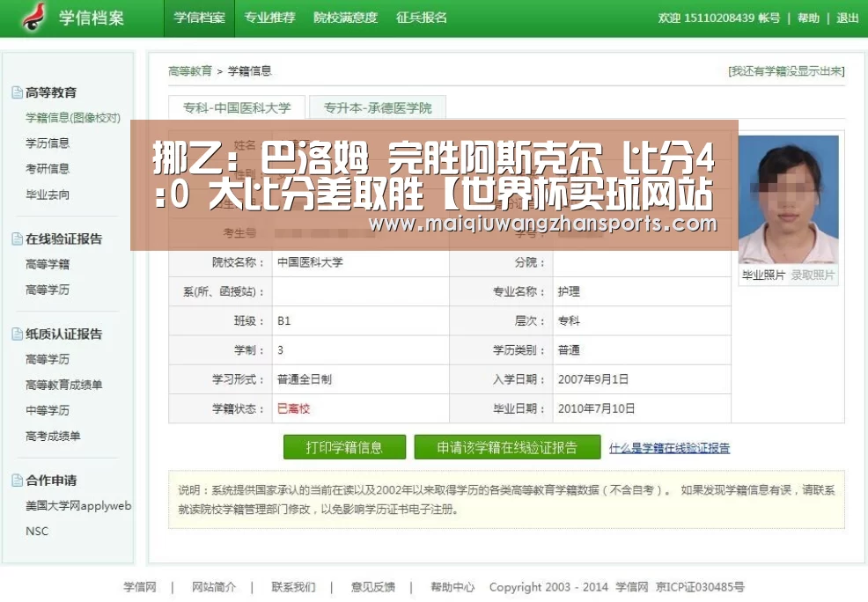Click the 2010年7月10日 graduation date
The width and height of the screenshot is (868, 602).
coord(596,409)
